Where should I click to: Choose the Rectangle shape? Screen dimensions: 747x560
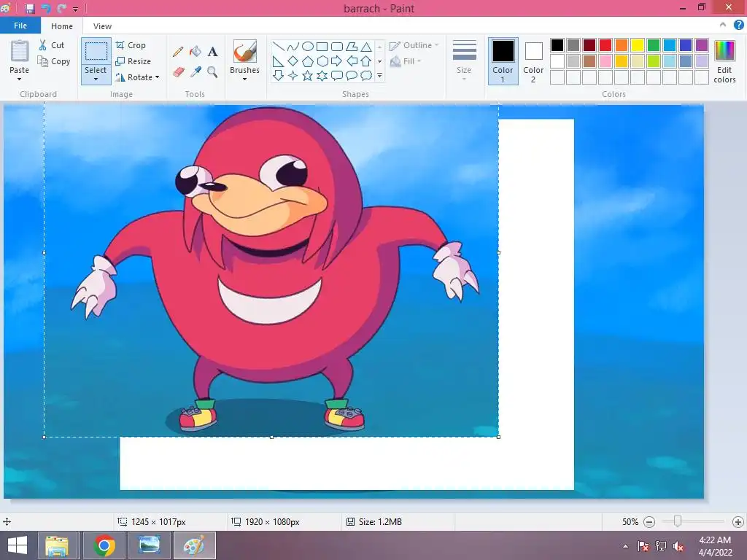(x=322, y=47)
